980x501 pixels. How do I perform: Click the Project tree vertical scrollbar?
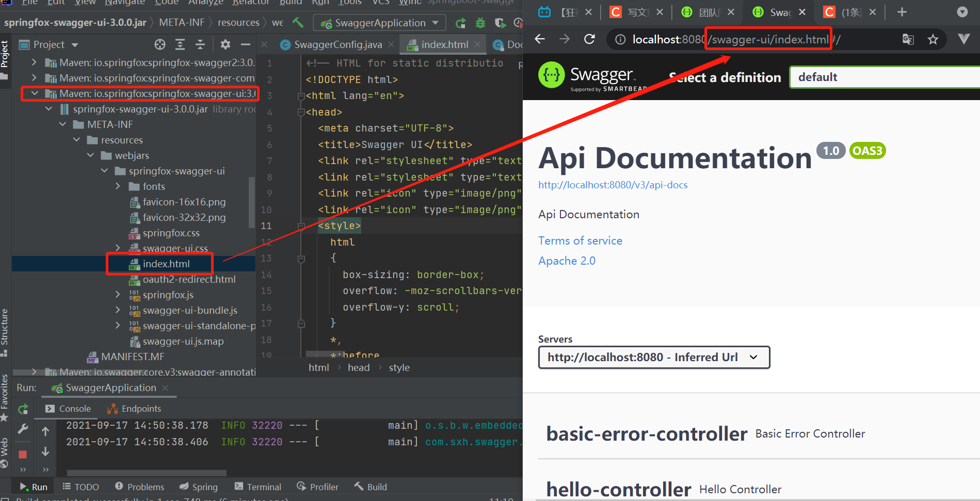click(x=252, y=202)
